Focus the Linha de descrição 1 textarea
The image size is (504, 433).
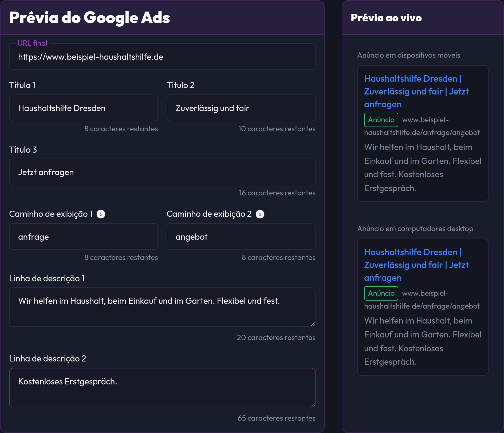[x=162, y=307]
